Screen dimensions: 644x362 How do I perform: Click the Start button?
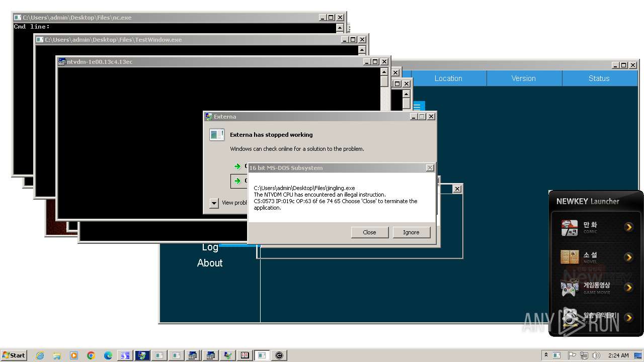(x=14, y=355)
